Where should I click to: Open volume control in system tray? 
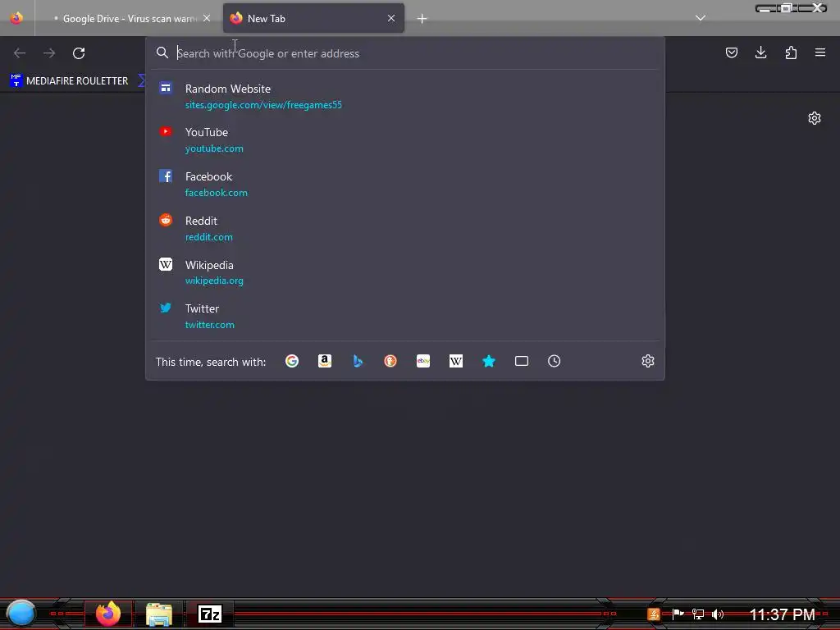718,614
